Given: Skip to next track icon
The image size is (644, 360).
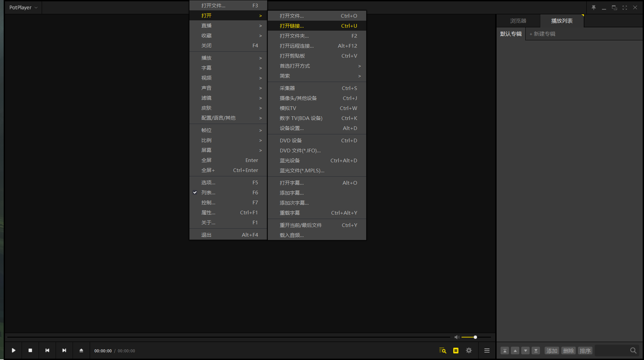Looking at the screenshot, I should [64, 350].
